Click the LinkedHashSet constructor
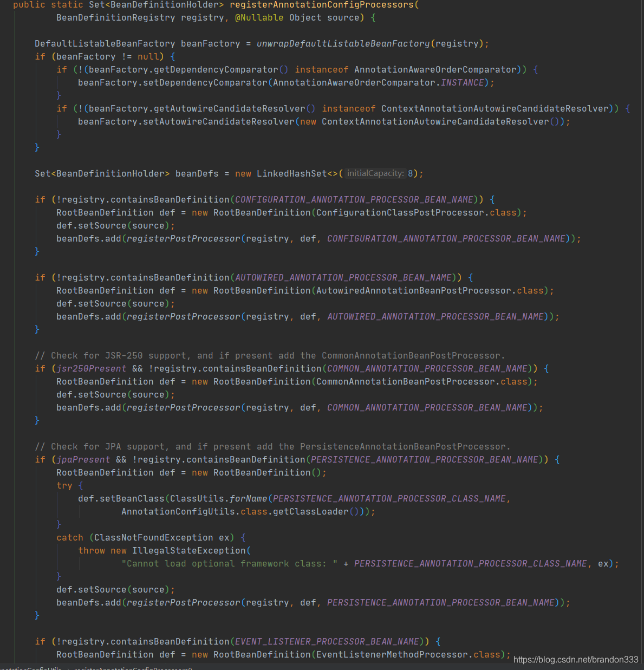This screenshot has width=644, height=670. tap(292, 174)
